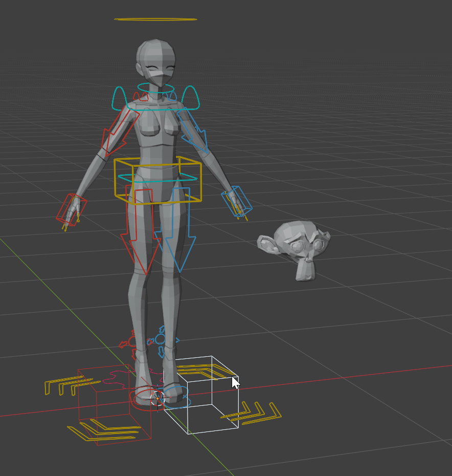Select the yellow chevrons below the red cube
Screen dimensions: 452x476
(103, 429)
